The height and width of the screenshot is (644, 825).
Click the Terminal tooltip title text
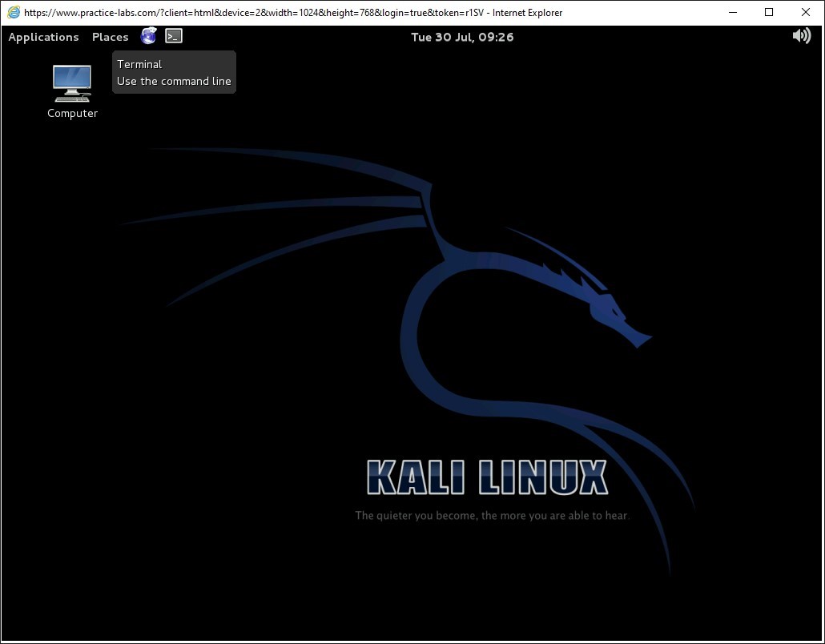coord(139,64)
